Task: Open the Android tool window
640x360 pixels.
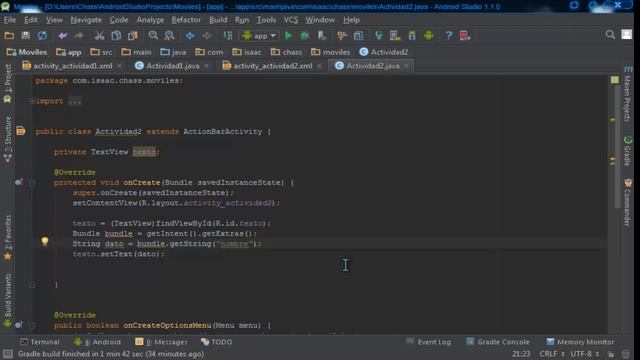Action: coord(98,342)
